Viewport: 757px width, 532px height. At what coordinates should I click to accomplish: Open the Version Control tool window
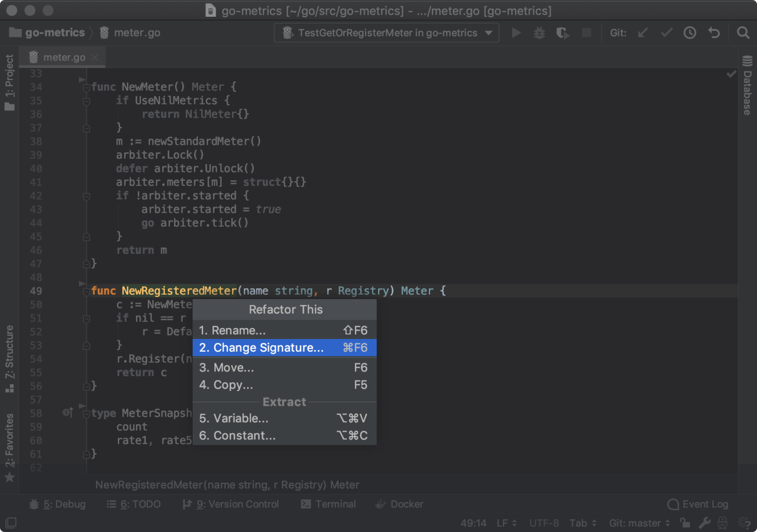(x=231, y=504)
